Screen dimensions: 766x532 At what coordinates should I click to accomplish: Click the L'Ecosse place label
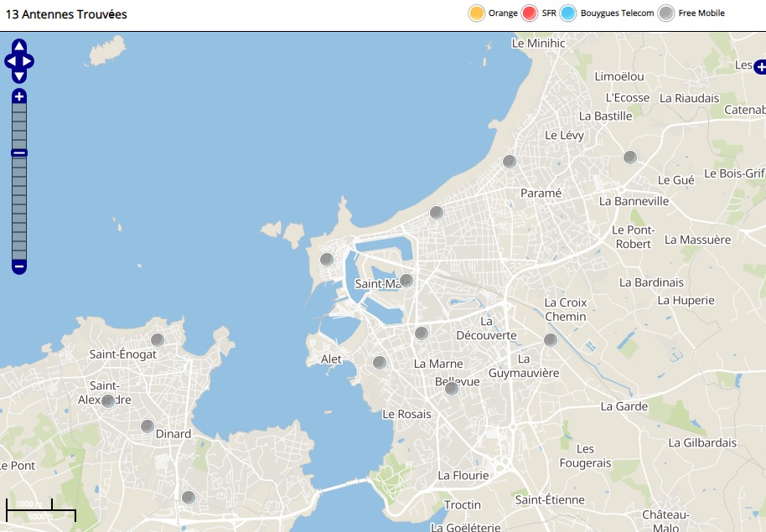628,98
